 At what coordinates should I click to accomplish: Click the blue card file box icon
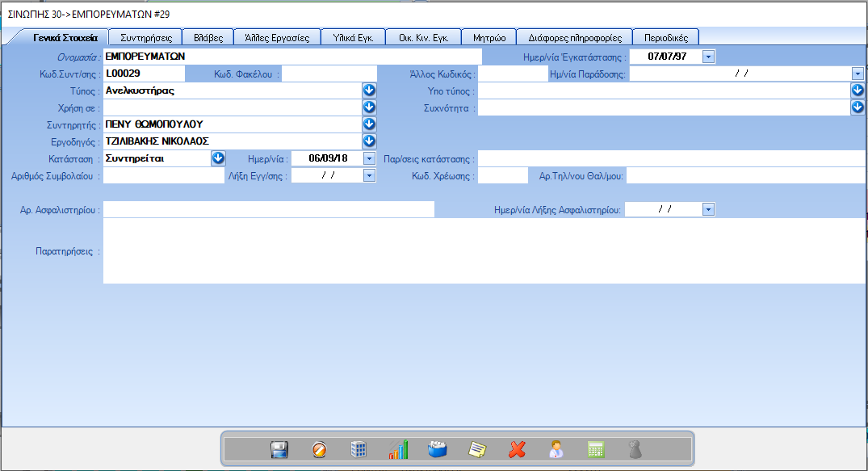438,450
